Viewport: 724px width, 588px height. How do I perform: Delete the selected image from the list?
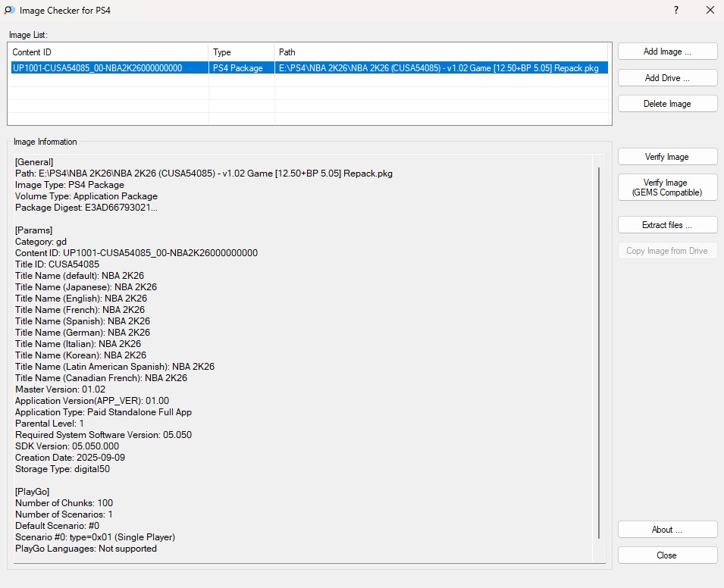667,103
